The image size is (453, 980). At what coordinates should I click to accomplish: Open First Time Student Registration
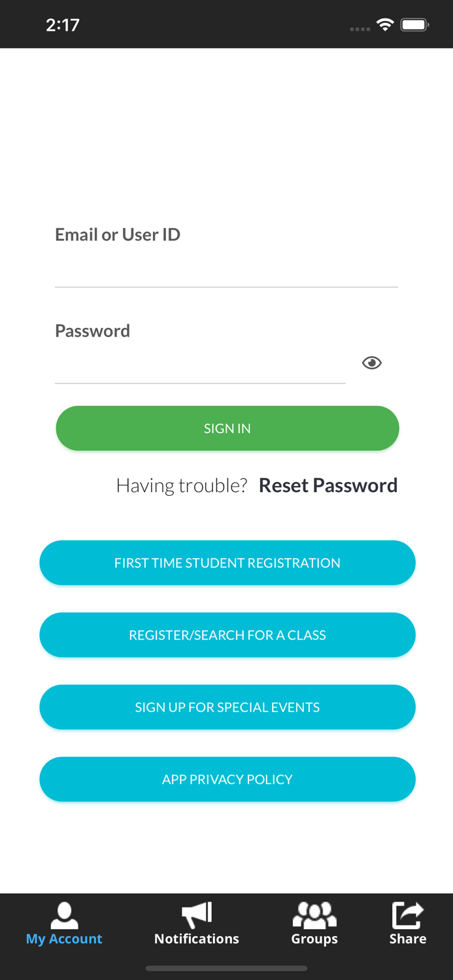[227, 563]
